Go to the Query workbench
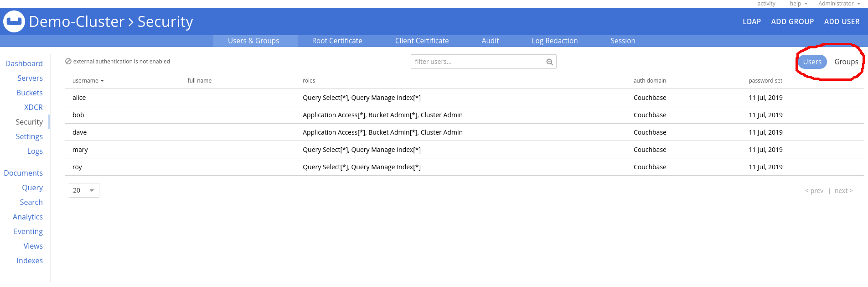The width and height of the screenshot is (868, 287). [x=32, y=188]
